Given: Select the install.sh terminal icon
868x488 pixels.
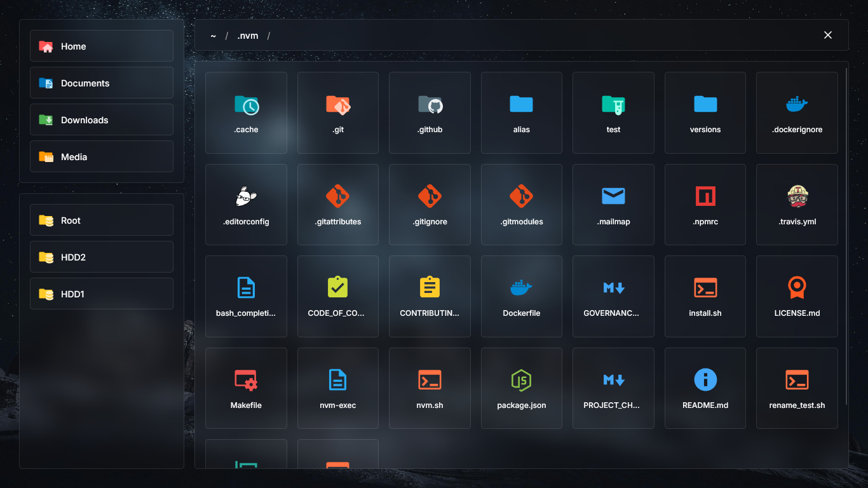Looking at the screenshot, I should 705,288.
